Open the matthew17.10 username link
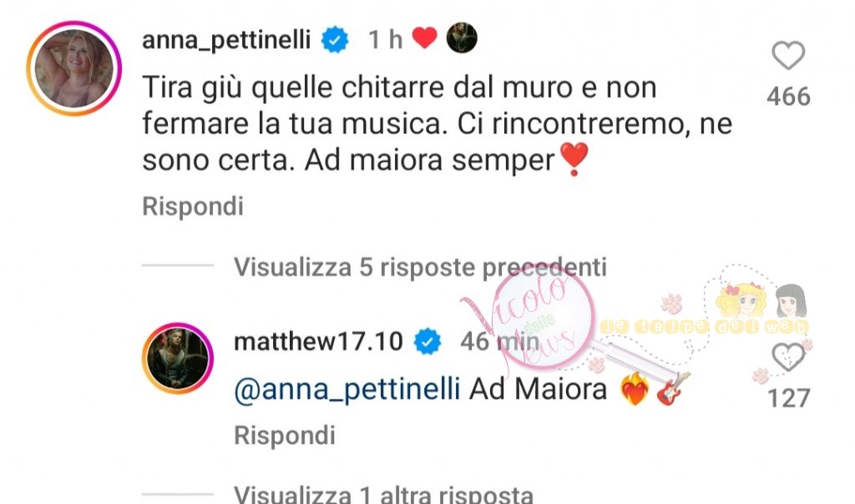The width and height of the screenshot is (855, 504). coord(318,341)
